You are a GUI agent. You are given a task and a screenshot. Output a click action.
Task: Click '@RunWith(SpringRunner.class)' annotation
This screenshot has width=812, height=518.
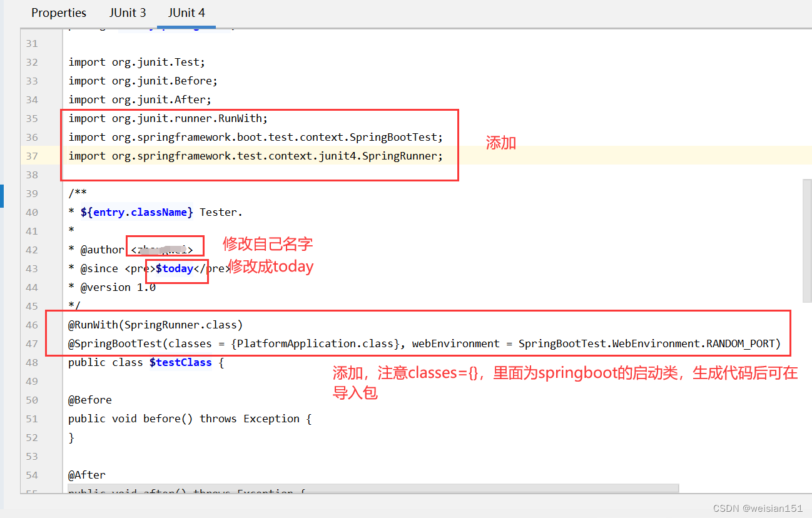[x=156, y=325]
